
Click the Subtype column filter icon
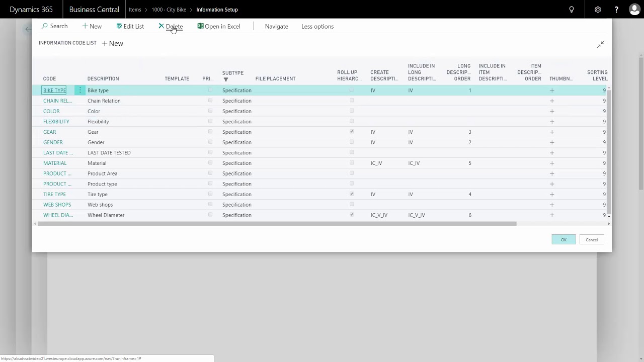[226, 79]
